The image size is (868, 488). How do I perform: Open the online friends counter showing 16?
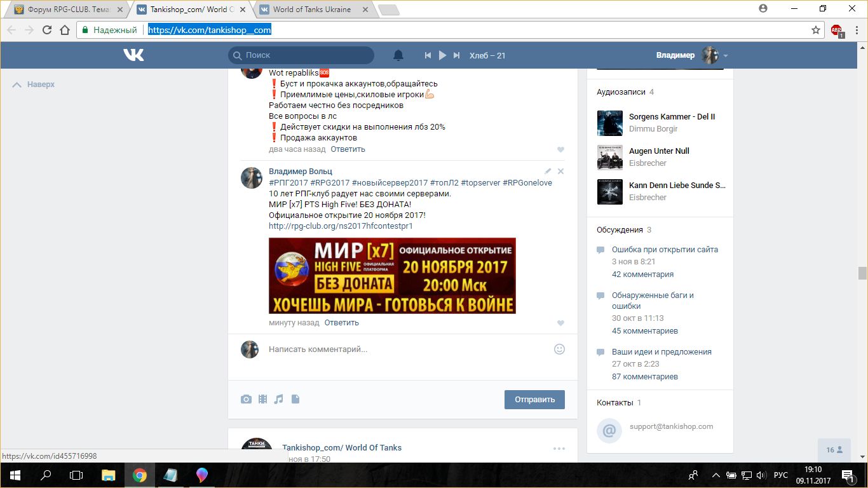pyautogui.click(x=834, y=450)
